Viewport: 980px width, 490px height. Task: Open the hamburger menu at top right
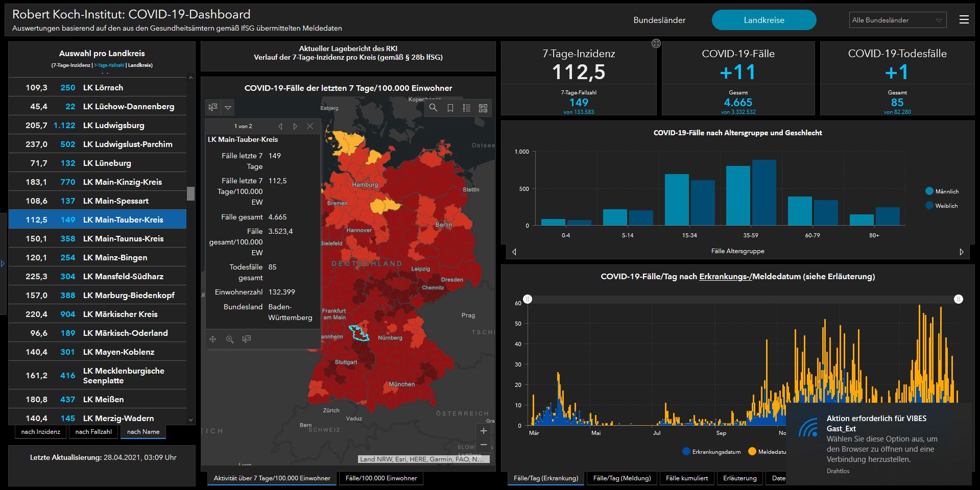[964, 20]
